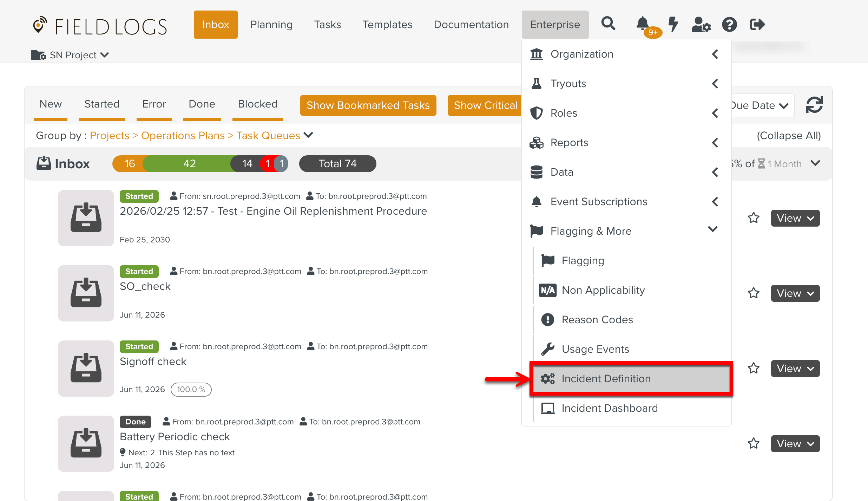
Task: Filter by Blocked status
Action: [x=258, y=104]
